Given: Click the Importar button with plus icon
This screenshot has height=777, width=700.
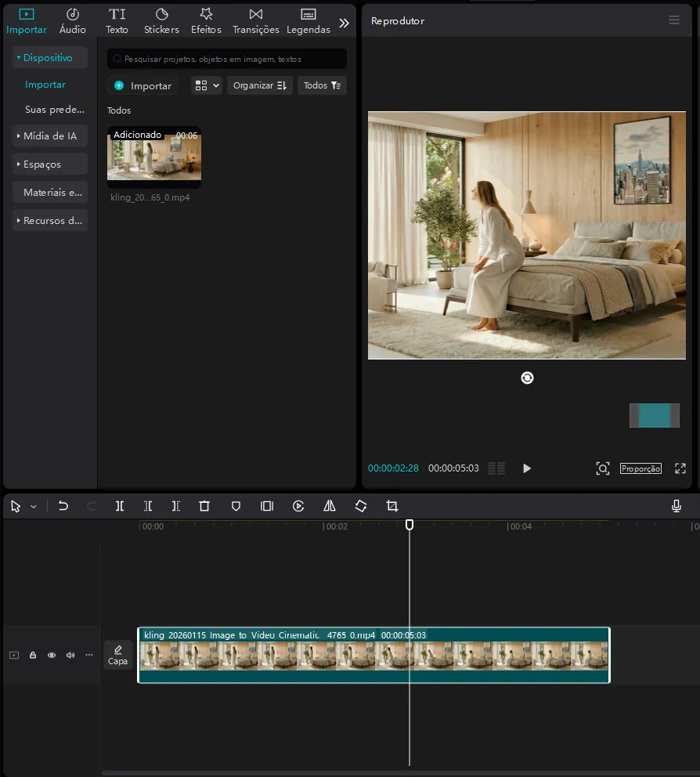Looking at the screenshot, I should point(143,85).
